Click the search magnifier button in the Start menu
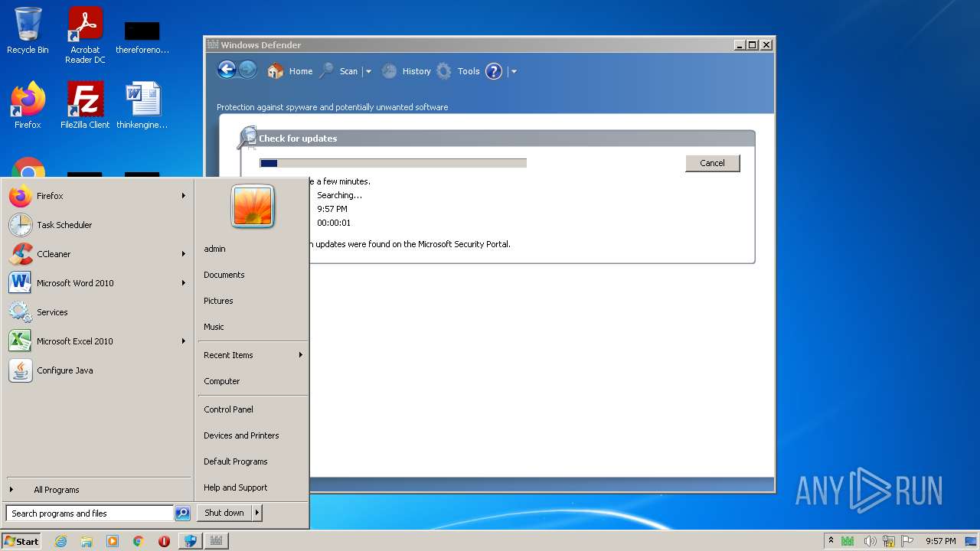The height and width of the screenshot is (551, 980). pos(182,514)
